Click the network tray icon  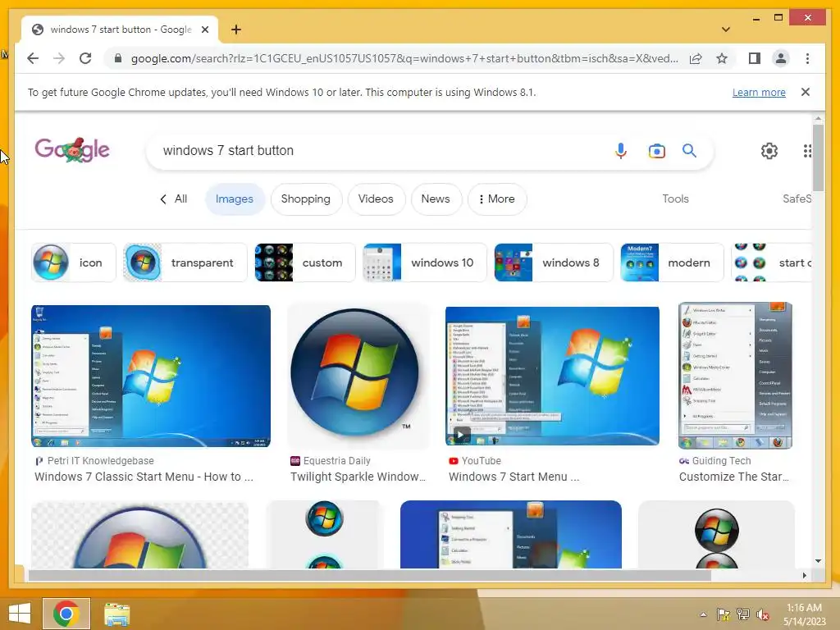point(743,614)
